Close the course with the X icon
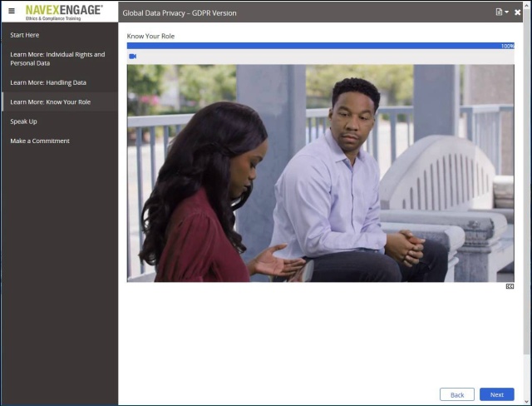Viewport: 532px width, 406px height. pyautogui.click(x=517, y=12)
